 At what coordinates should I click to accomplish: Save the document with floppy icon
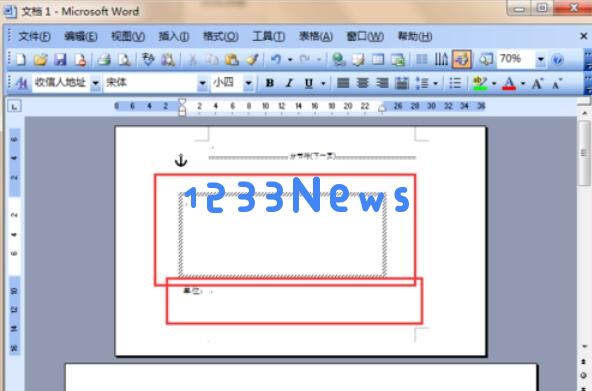pos(60,60)
